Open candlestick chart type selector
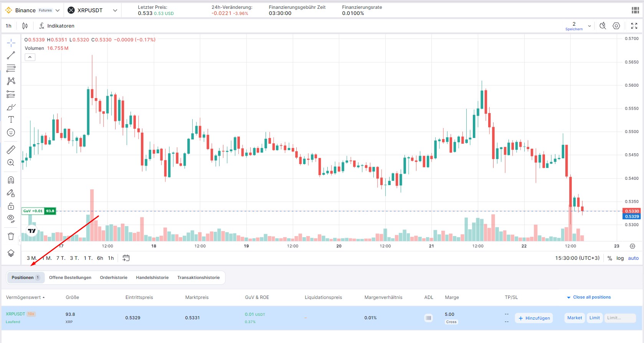Image resolution: width=644 pixels, height=343 pixels. (x=25, y=26)
